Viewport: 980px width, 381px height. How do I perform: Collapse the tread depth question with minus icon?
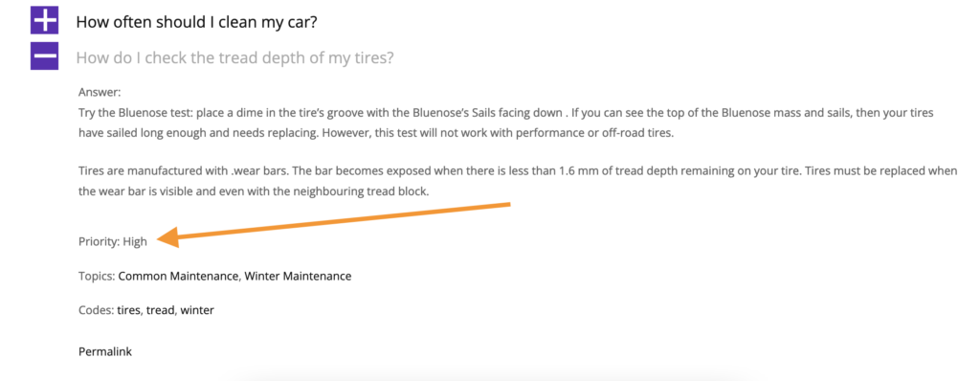44,56
